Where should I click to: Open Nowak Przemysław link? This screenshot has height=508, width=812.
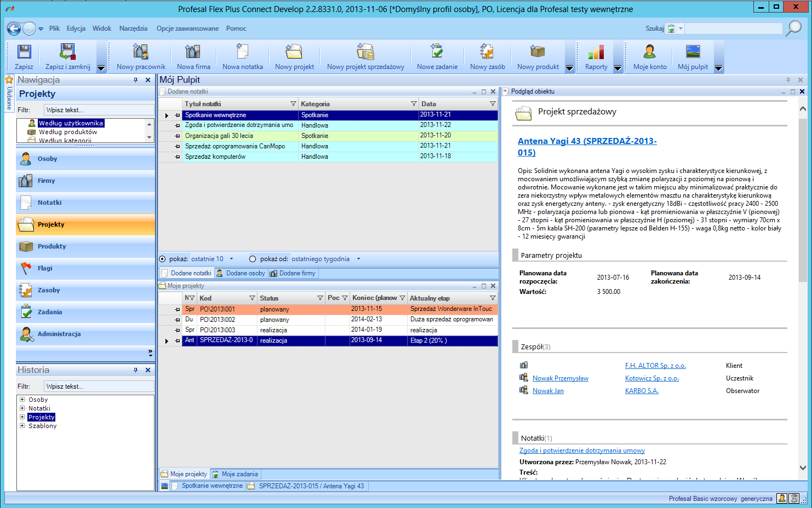tap(561, 378)
